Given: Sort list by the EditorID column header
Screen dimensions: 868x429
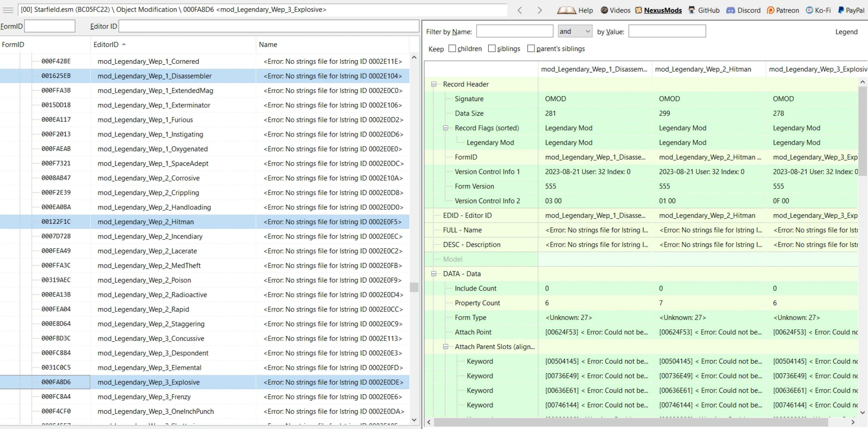Looking at the screenshot, I should click(x=106, y=44).
